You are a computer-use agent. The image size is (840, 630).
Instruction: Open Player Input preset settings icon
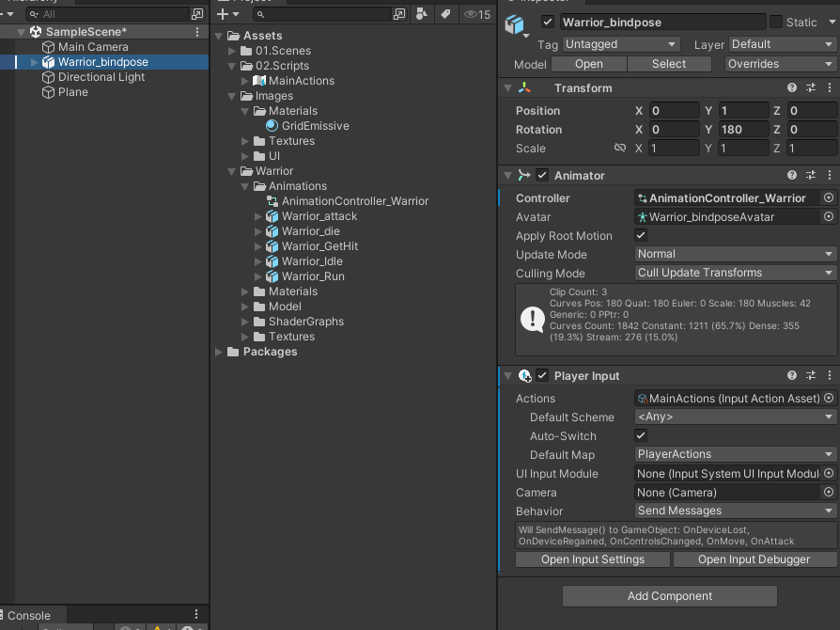pos(811,376)
